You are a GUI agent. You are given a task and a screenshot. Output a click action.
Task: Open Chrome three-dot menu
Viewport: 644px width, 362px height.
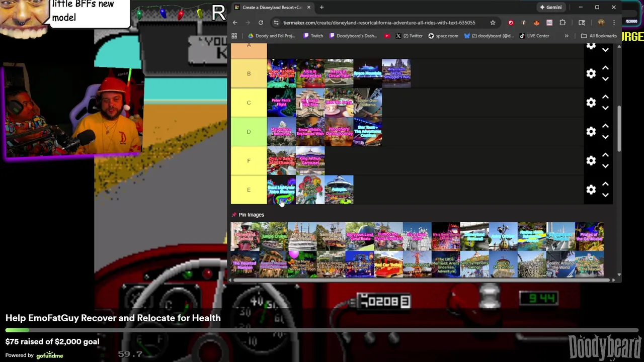(614, 23)
